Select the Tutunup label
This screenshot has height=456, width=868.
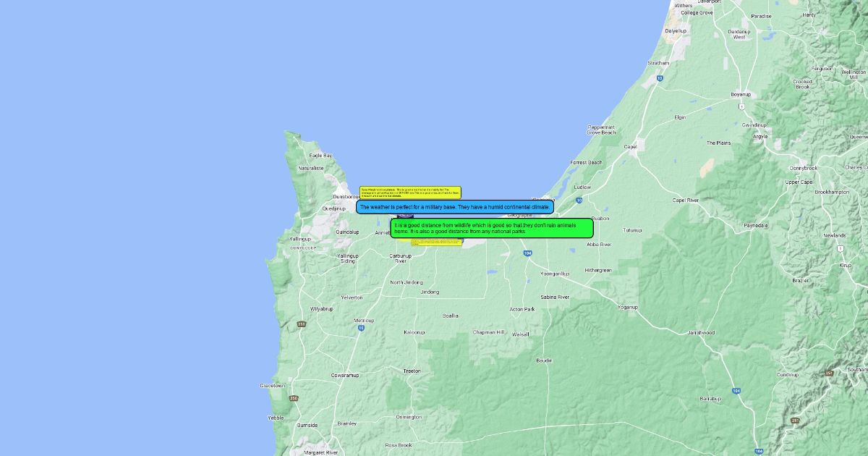click(x=632, y=230)
